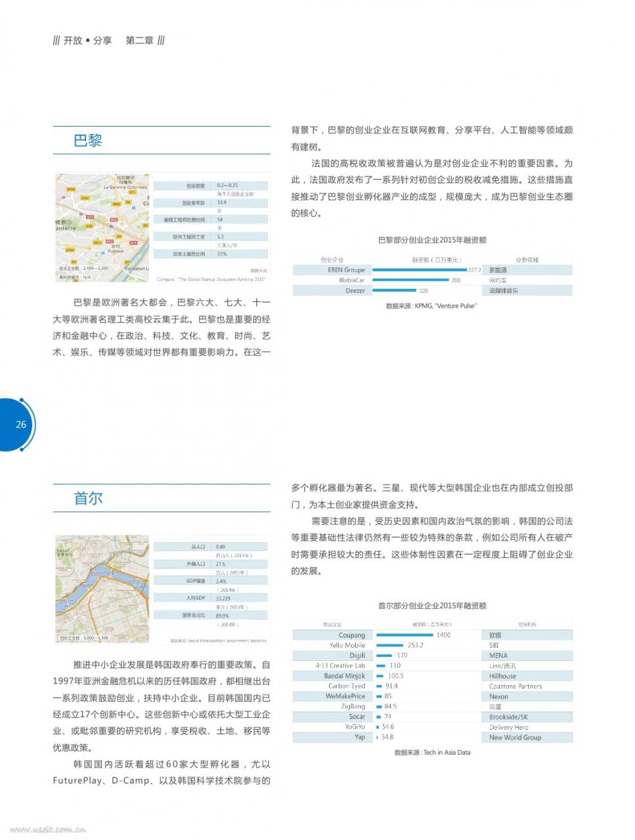This screenshot has width=635, height=840.
Task: Click the investor 'Line/腾讯'
Action: pyautogui.click(x=502, y=665)
